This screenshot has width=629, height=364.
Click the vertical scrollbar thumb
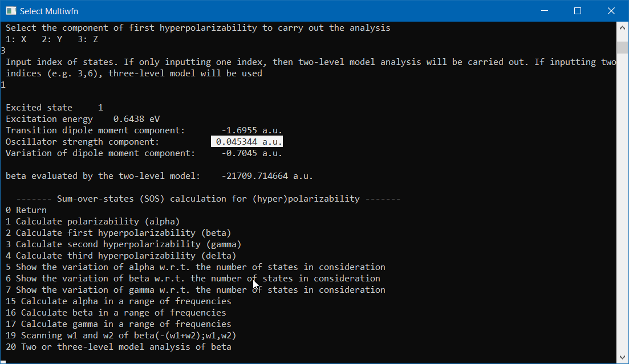(x=622, y=47)
